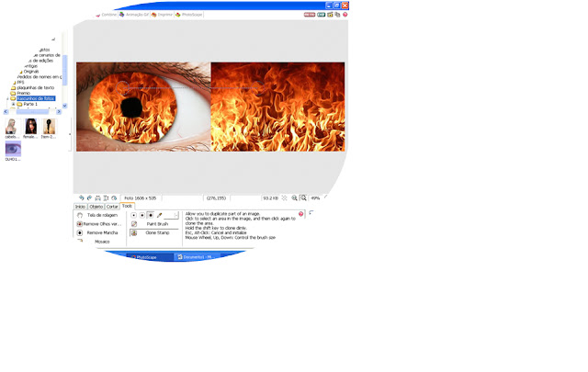Click the brush color swatch
This screenshot has height=372, width=588.
(x=171, y=215)
